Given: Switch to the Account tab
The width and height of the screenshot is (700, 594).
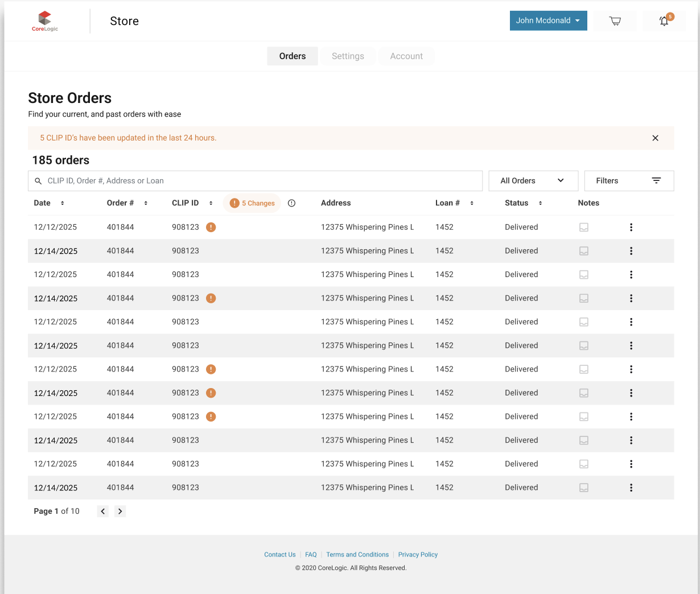Looking at the screenshot, I should tap(406, 56).
